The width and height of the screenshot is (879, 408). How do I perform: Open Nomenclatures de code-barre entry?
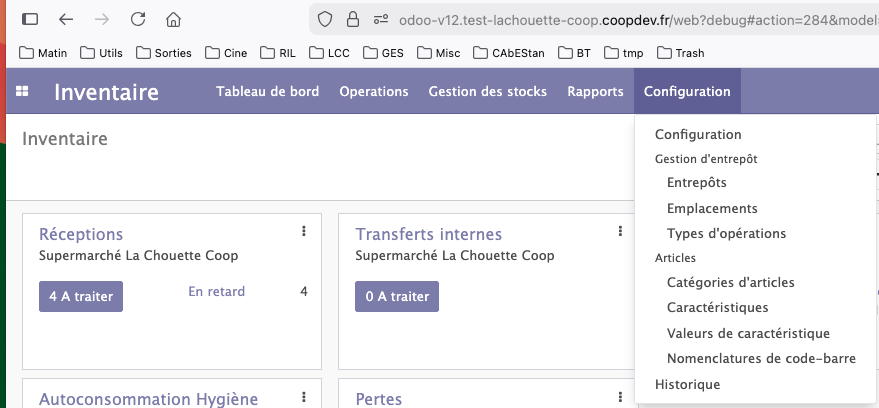pyautogui.click(x=760, y=359)
